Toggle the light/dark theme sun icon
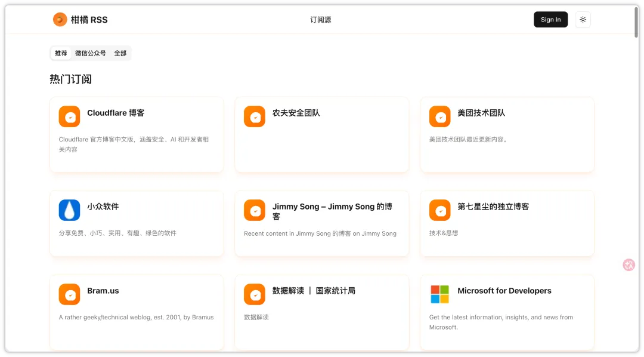 click(x=583, y=19)
